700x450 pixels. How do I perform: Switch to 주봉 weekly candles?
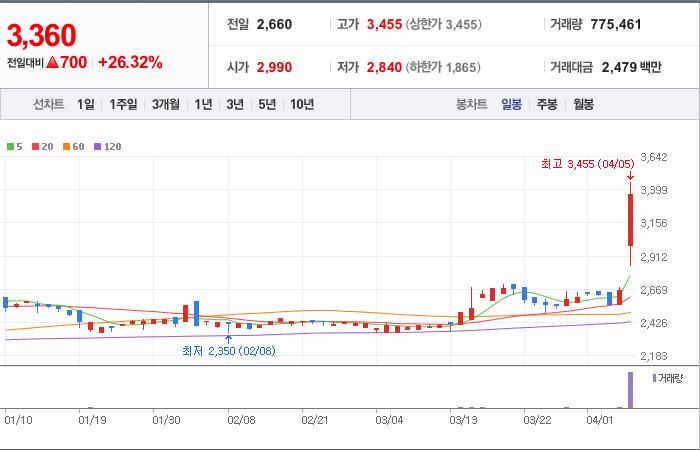[547, 104]
